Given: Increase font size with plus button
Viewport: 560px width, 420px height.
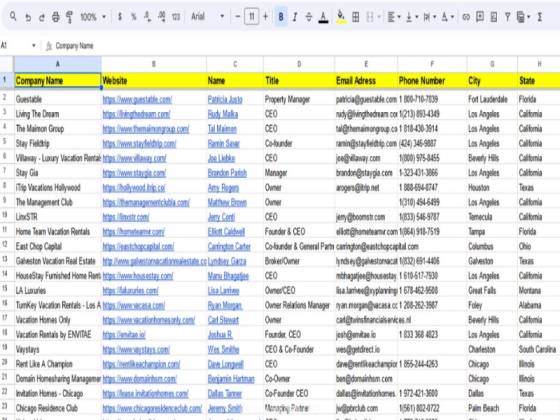Looking at the screenshot, I should pos(265,16).
